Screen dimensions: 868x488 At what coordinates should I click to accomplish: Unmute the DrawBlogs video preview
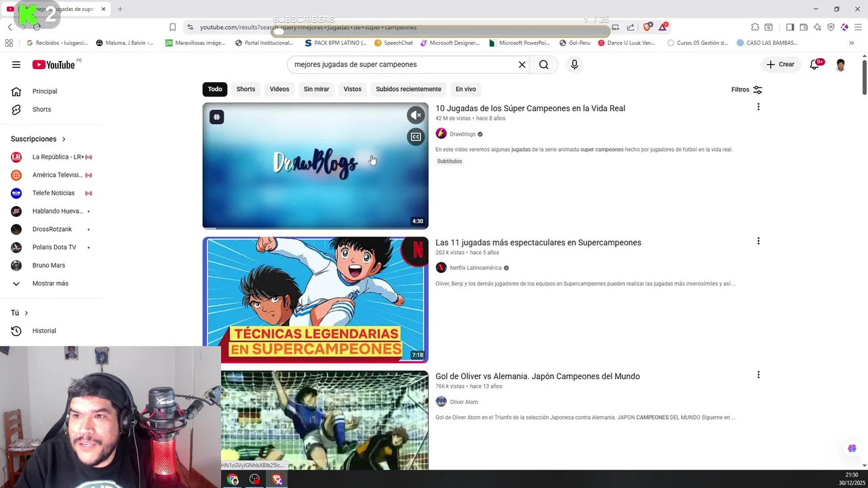416,115
